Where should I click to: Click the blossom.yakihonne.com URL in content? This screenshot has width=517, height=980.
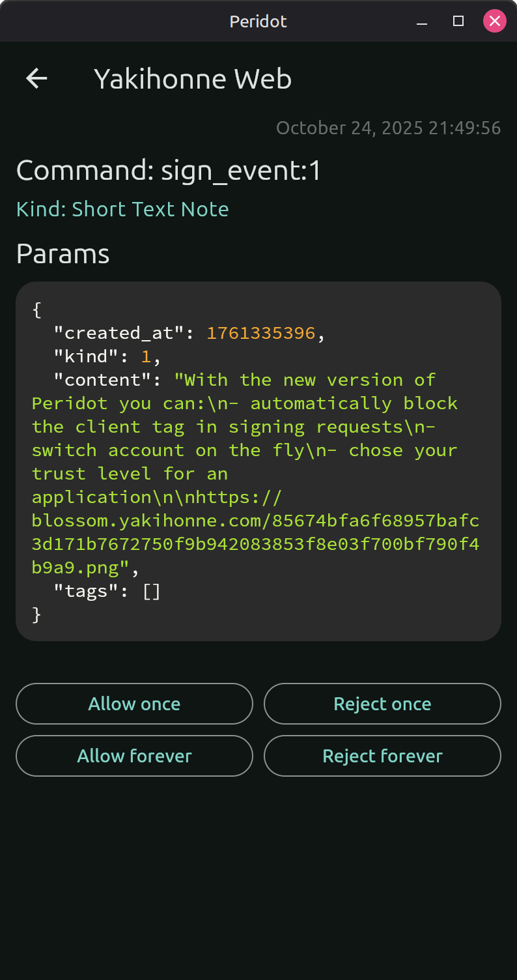tap(255, 521)
